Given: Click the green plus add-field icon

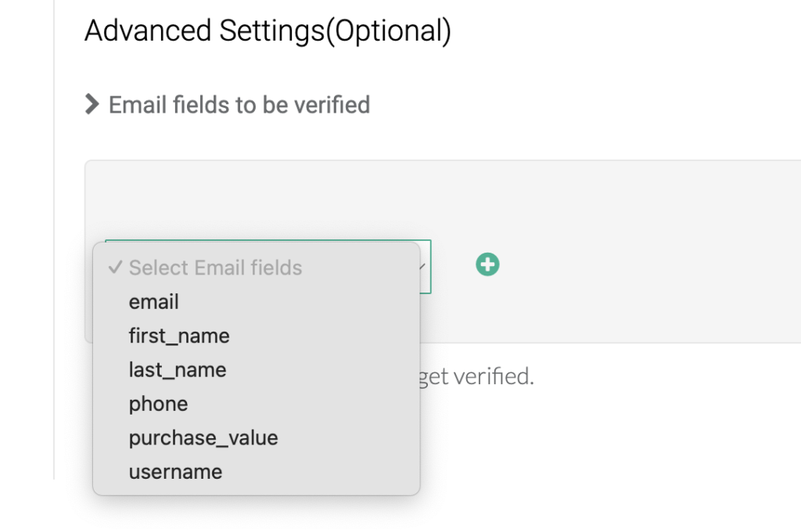Looking at the screenshot, I should tap(487, 264).
